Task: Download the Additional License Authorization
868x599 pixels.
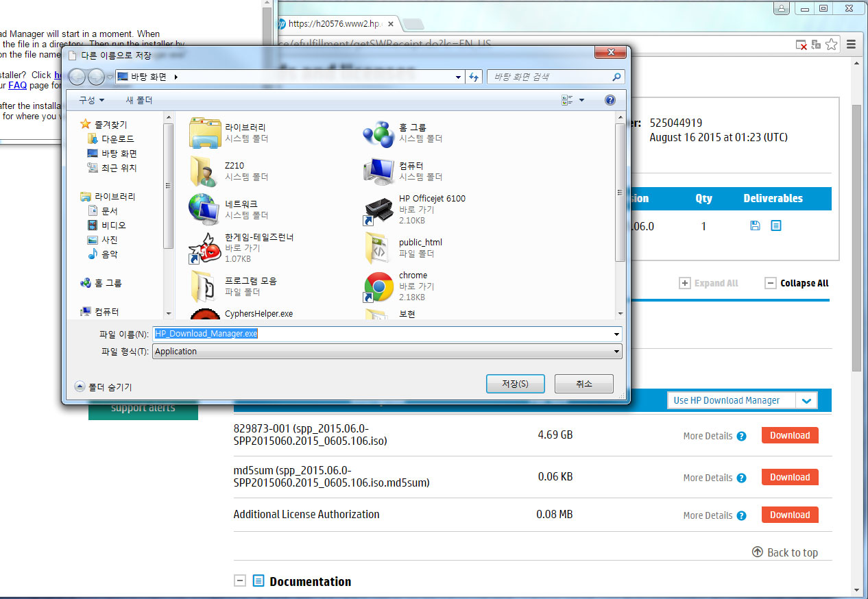Action: click(790, 515)
